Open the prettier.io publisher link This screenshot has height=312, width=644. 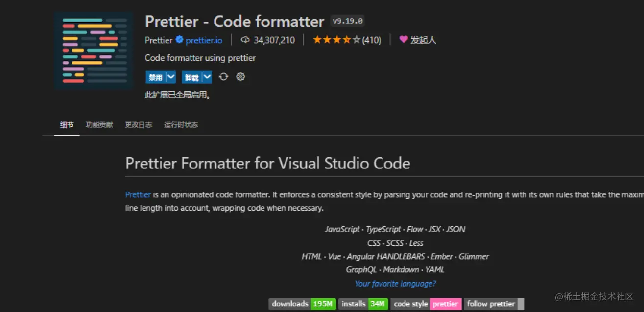[x=204, y=40]
